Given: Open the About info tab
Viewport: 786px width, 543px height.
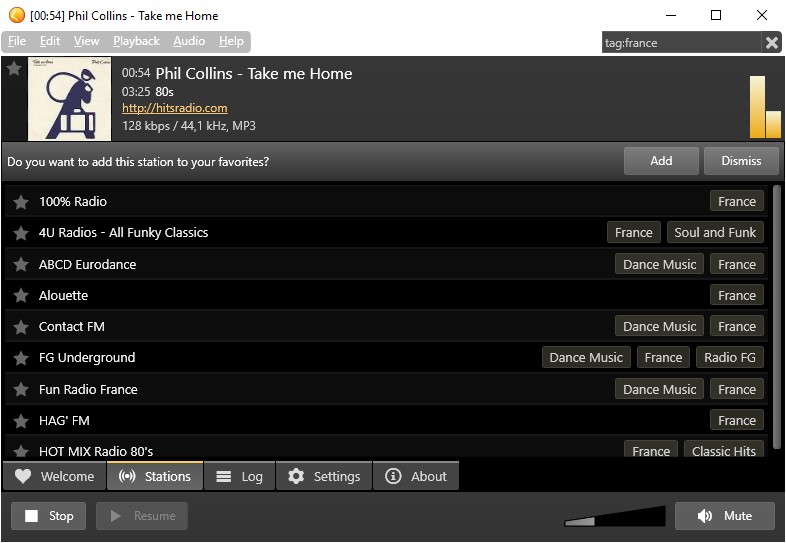Looking at the screenshot, I should 416,476.
